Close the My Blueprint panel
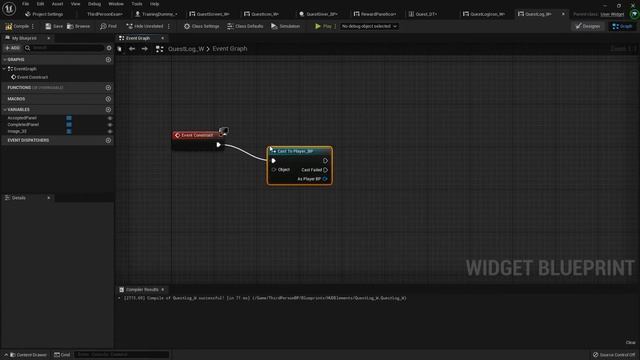The image size is (640, 360). click(49, 38)
